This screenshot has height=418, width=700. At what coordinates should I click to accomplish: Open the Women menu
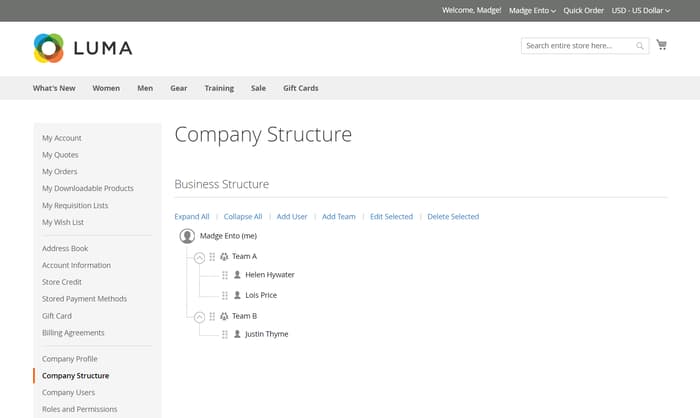point(106,88)
